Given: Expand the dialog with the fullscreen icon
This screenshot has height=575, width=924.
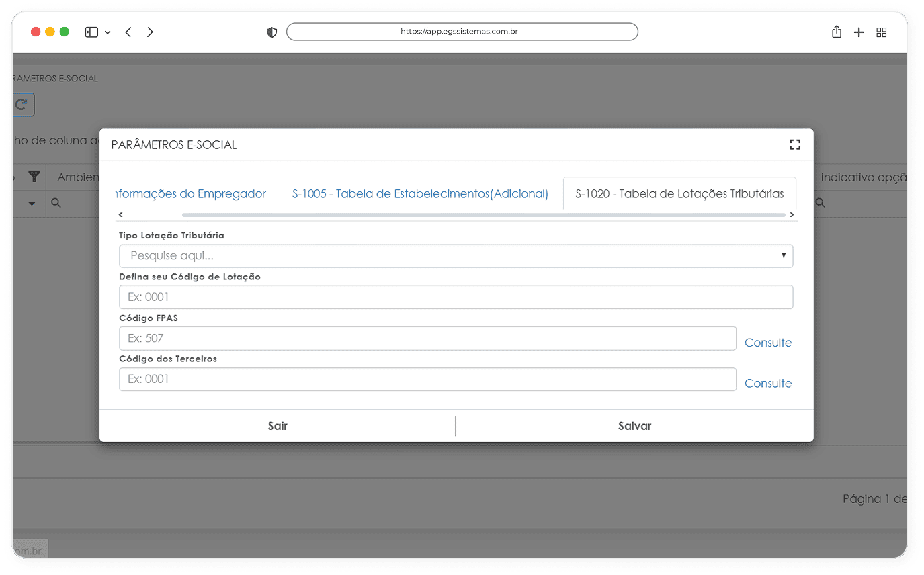Looking at the screenshot, I should (795, 144).
